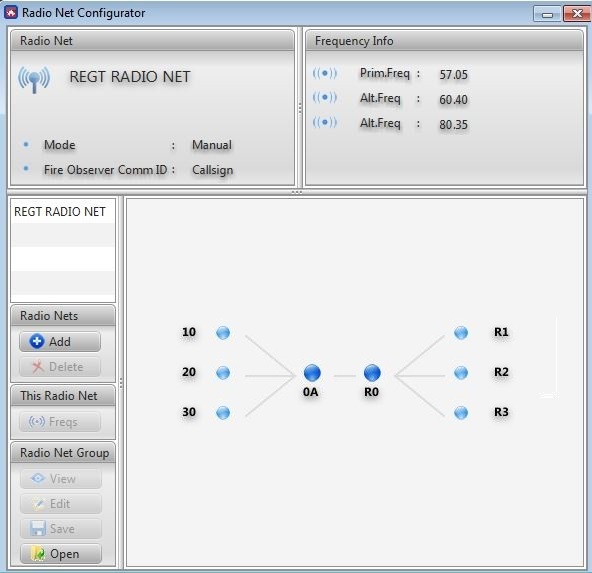The height and width of the screenshot is (573, 592).
Task: Click the primary frequency value 57.05
Action: pyautogui.click(x=453, y=74)
